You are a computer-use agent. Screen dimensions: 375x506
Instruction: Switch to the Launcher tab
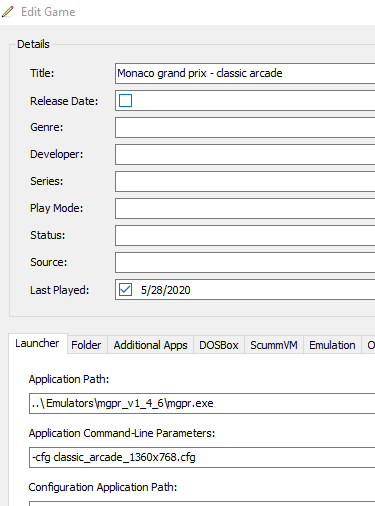tap(37, 343)
